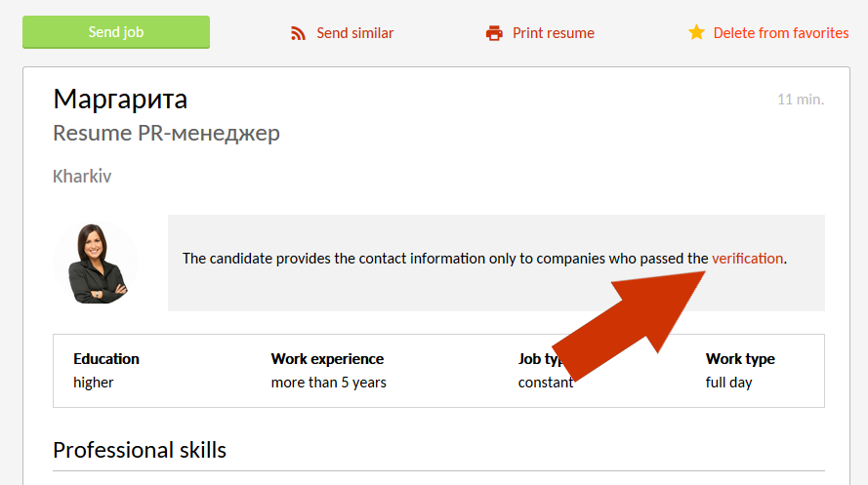Screen dimensions: 868x485
Task: Select Delete from favorites link
Action: tap(780, 33)
